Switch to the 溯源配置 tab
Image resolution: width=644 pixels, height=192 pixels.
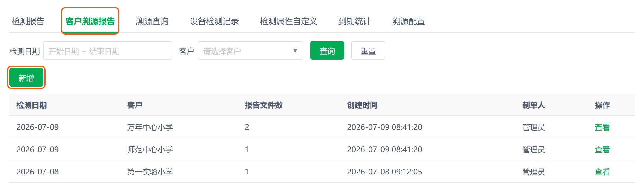click(x=409, y=21)
